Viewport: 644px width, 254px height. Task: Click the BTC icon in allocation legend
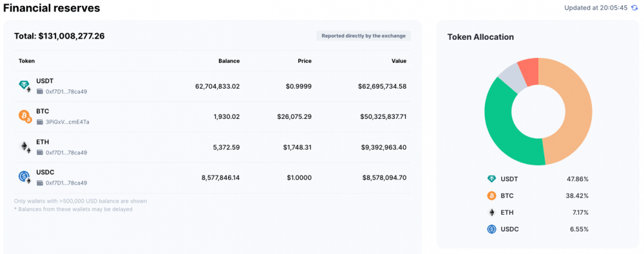pos(491,195)
